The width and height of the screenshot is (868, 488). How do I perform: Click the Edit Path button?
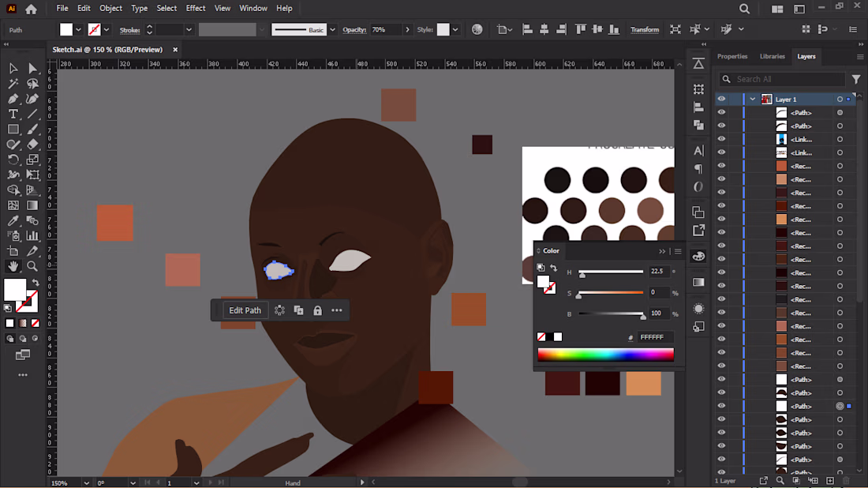click(245, 311)
